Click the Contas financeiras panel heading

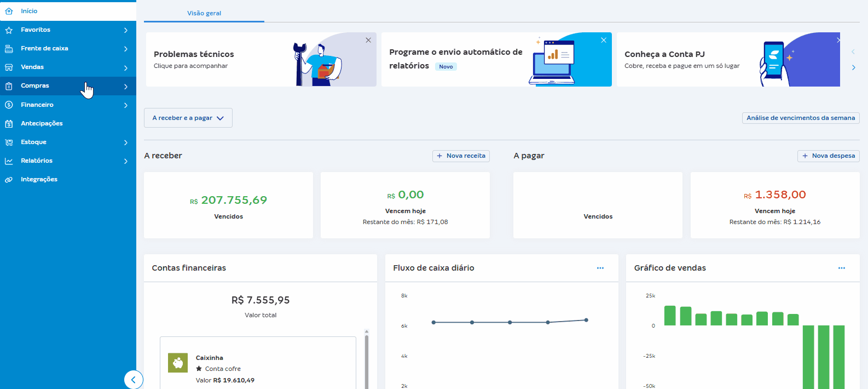coord(189,268)
